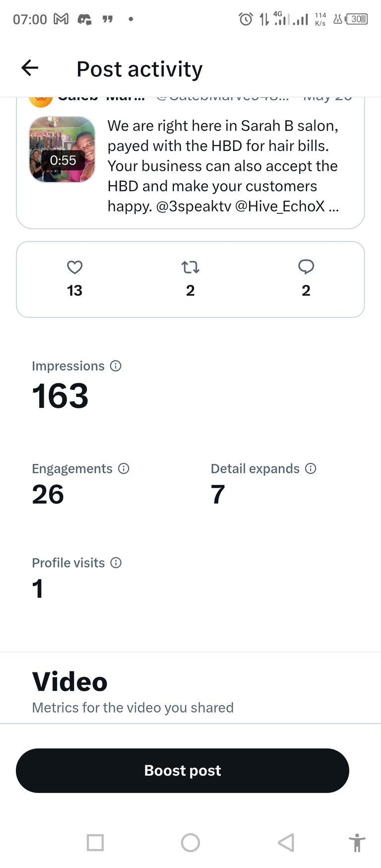This screenshot has width=381, height=868.
Task: Tap the repost arrows icon
Action: (190, 267)
